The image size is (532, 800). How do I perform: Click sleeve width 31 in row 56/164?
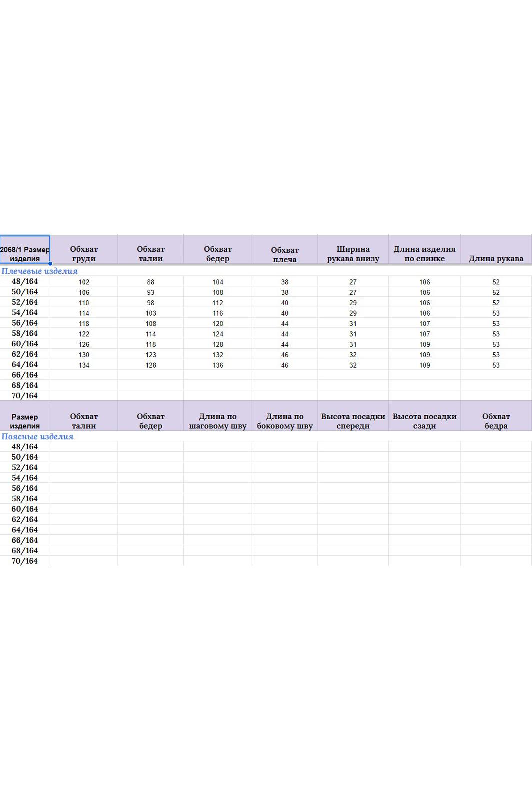353,324
